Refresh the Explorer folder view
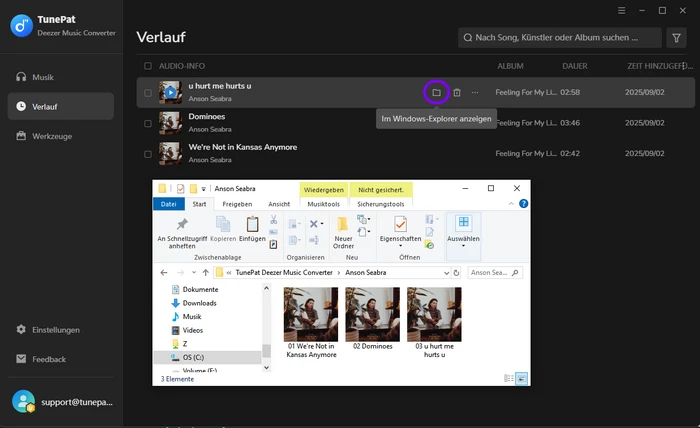Image resolution: width=700 pixels, height=428 pixels. [x=456, y=273]
